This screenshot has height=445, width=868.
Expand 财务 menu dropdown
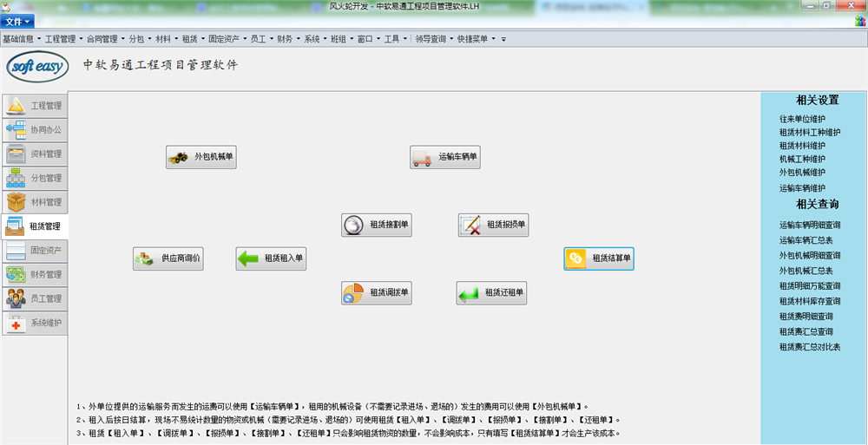(x=288, y=39)
